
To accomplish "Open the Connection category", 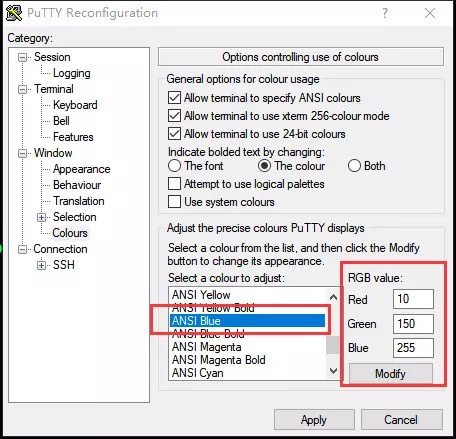I will (60, 249).
